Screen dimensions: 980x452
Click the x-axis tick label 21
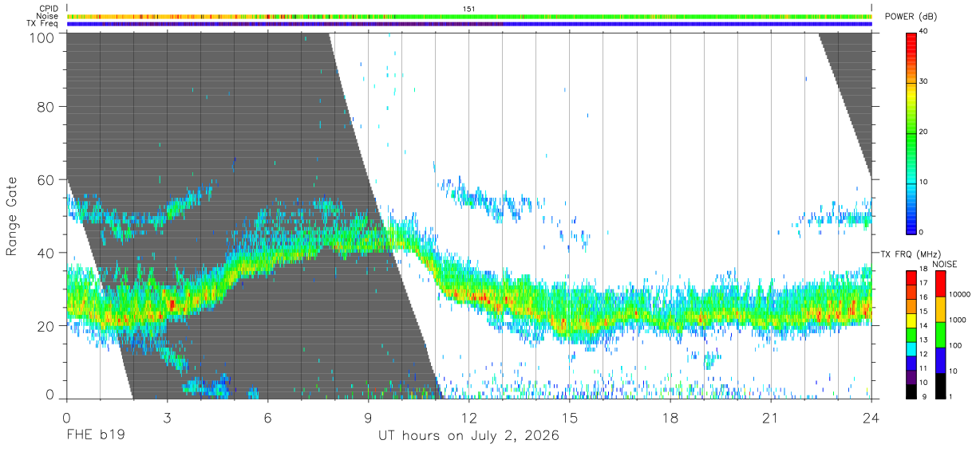click(x=771, y=418)
